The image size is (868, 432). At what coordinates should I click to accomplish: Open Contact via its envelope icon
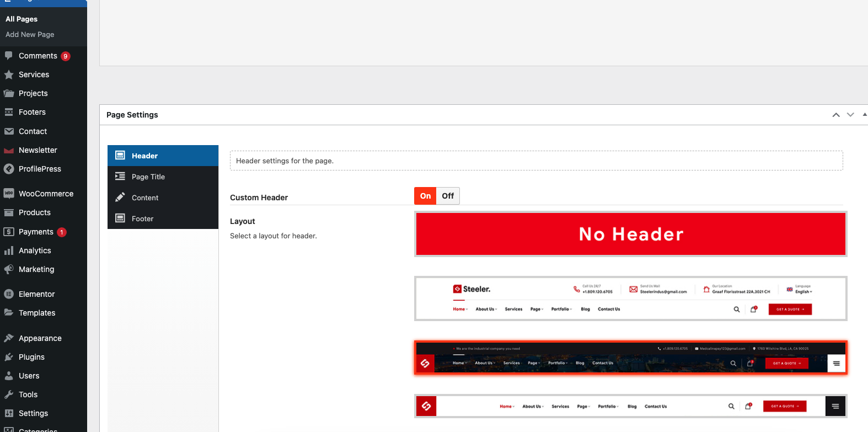9,131
